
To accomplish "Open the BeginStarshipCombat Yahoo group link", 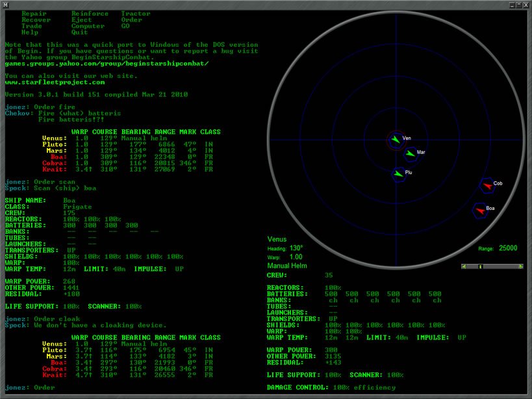I will 107,64.
